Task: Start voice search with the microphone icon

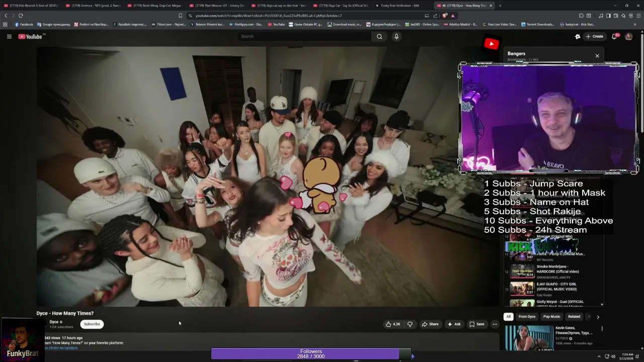Action: pos(396,36)
